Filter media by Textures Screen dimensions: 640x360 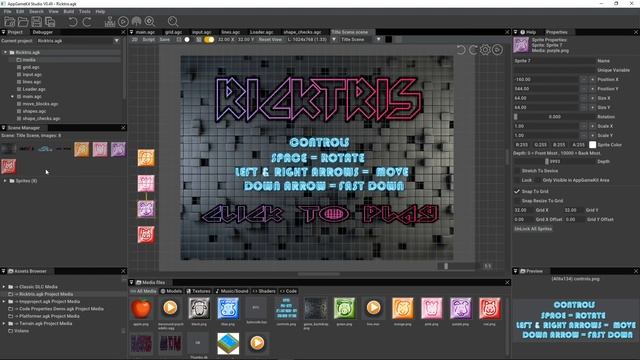(x=198, y=291)
